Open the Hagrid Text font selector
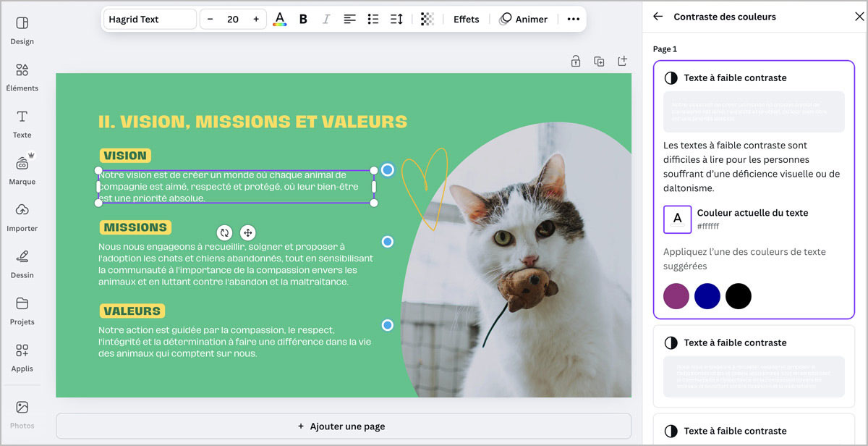Image resolution: width=868 pixels, height=446 pixels. [150, 20]
